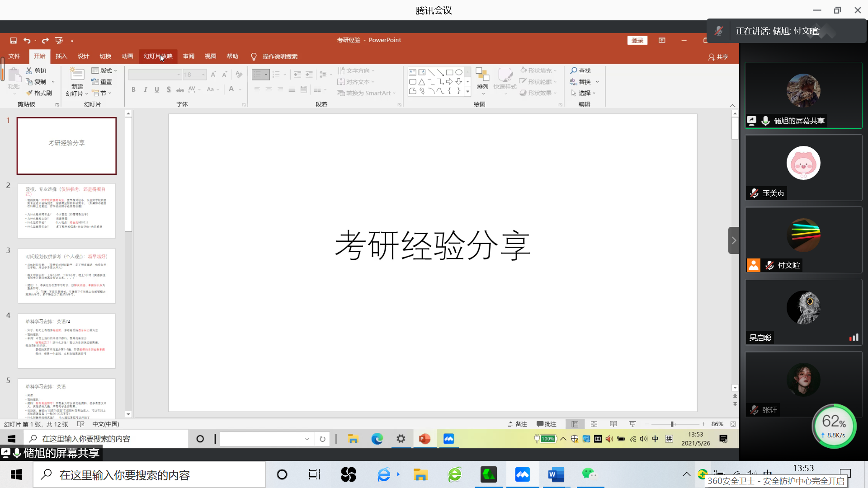Open PowerPoint from the shared taskbar
868x488 pixels.
tap(425, 439)
